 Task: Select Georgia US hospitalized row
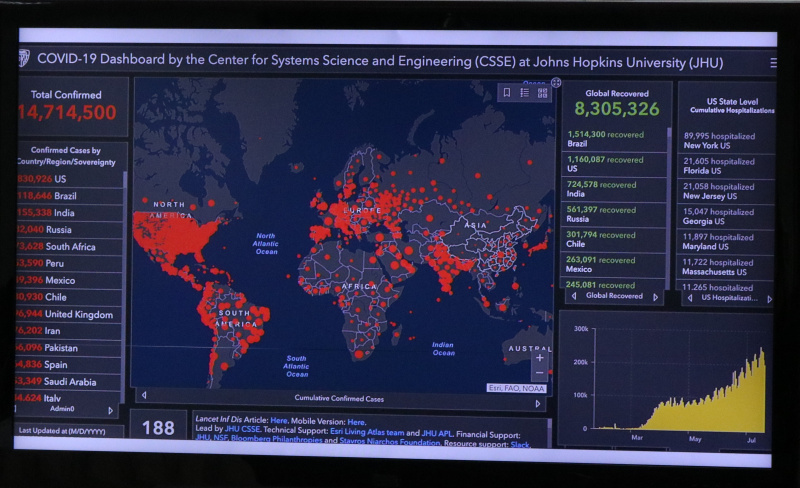pyautogui.click(x=727, y=216)
